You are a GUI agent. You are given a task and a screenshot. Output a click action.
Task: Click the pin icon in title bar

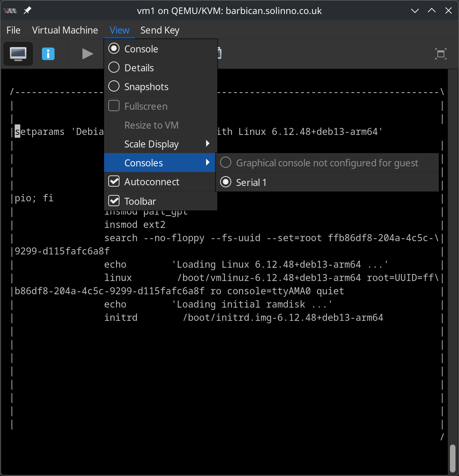point(27,10)
